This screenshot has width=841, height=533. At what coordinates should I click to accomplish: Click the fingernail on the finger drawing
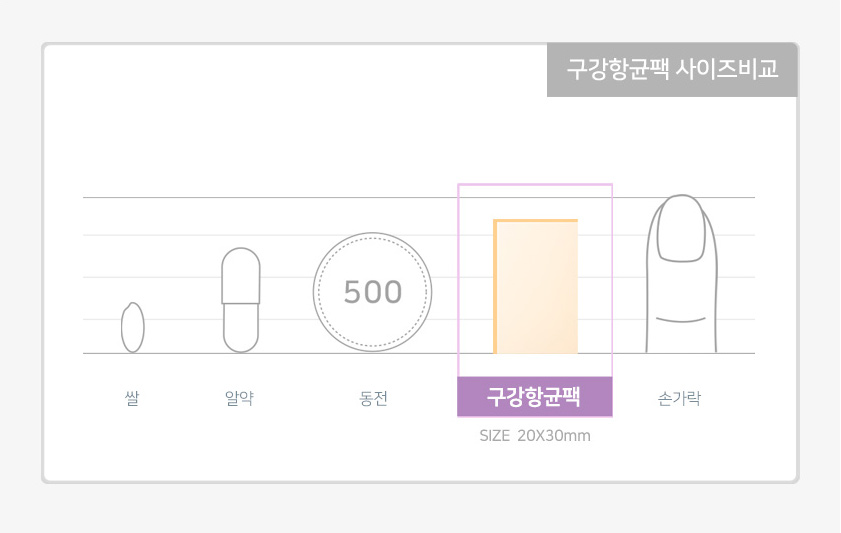pos(681,228)
